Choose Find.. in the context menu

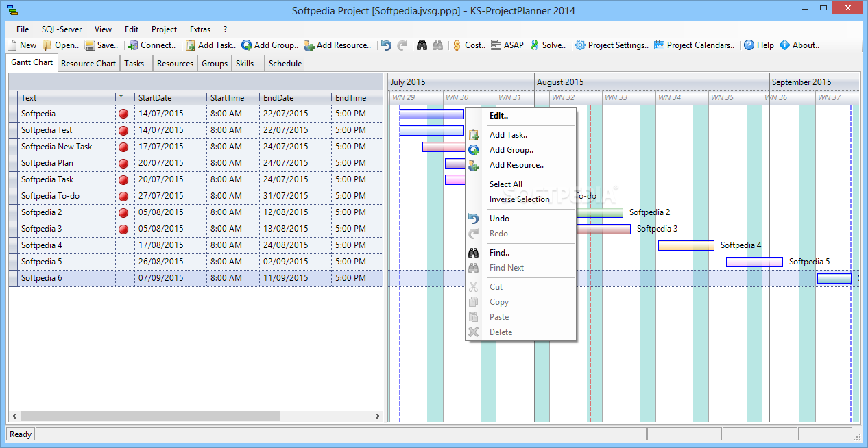coord(521,253)
